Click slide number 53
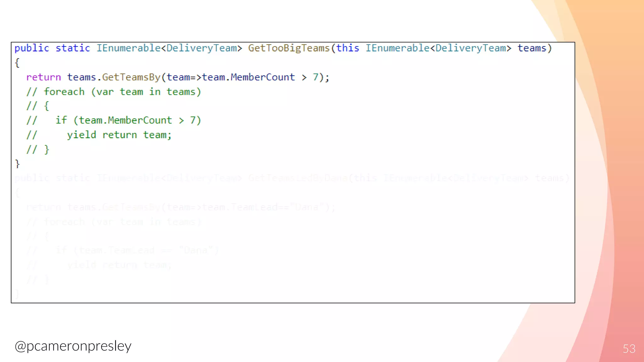Viewport: 644px width, 362px height. point(629,349)
